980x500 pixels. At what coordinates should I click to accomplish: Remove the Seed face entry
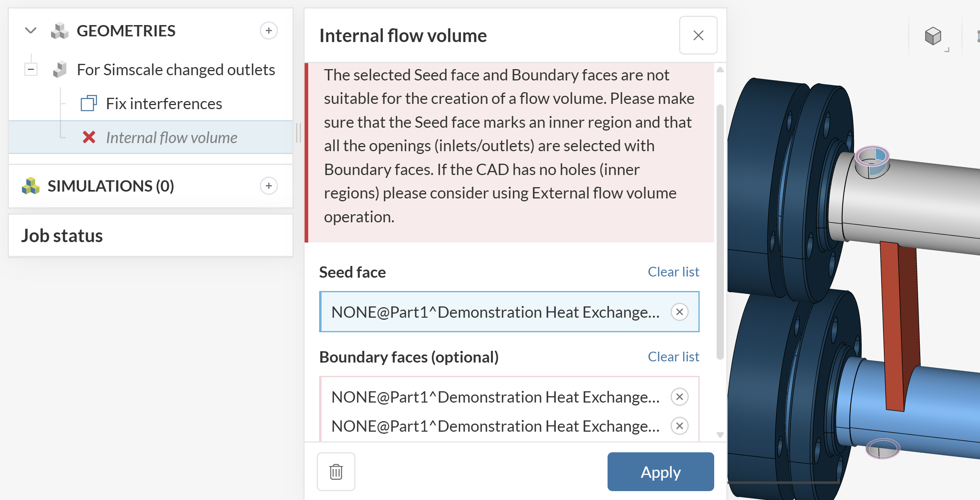point(679,312)
